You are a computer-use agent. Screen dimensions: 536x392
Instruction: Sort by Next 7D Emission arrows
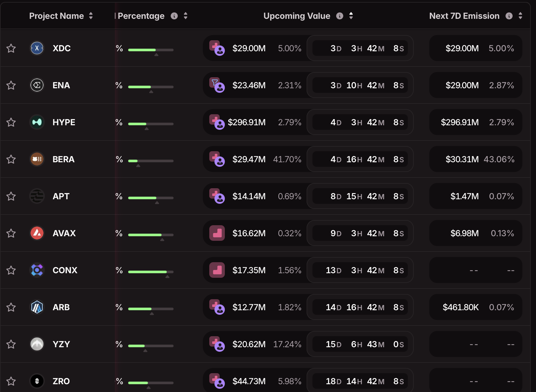click(x=520, y=16)
